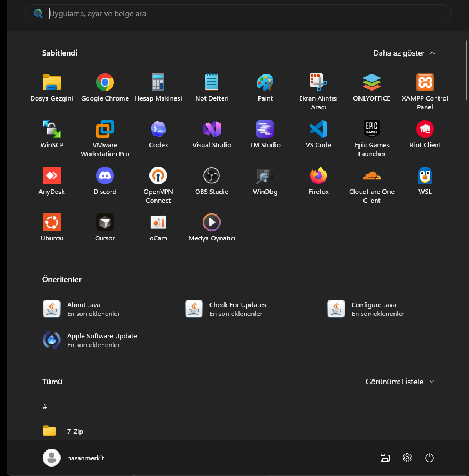Open Discord
This screenshot has width=469, height=476.
tap(105, 181)
